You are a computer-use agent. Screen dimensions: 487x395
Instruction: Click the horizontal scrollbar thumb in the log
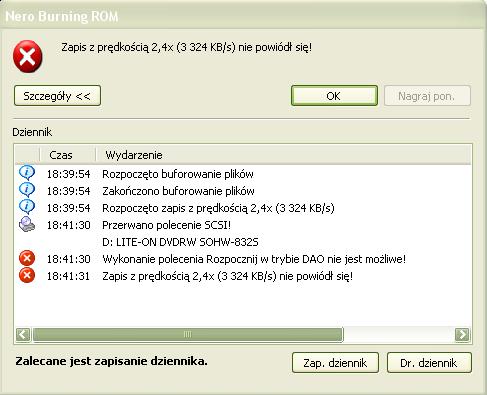[188, 334]
